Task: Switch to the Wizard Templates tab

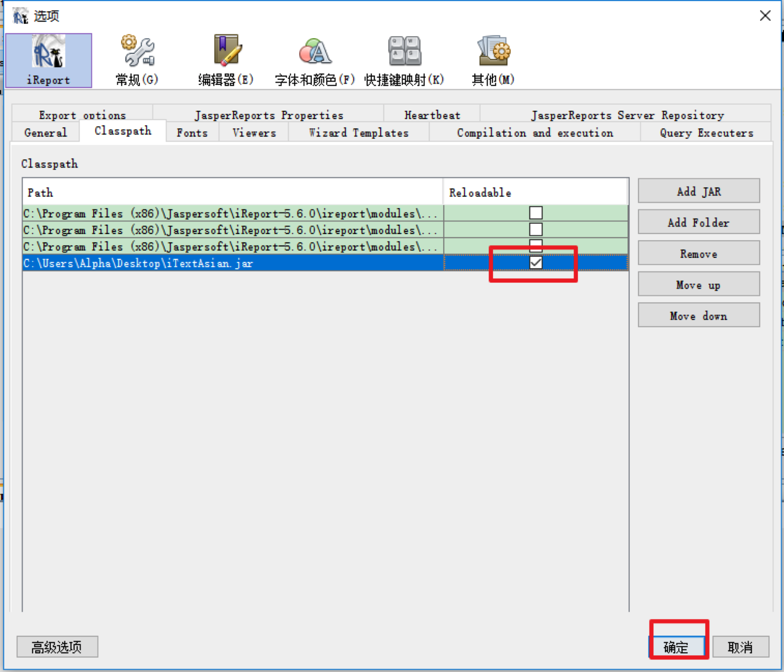Action: pyautogui.click(x=359, y=132)
